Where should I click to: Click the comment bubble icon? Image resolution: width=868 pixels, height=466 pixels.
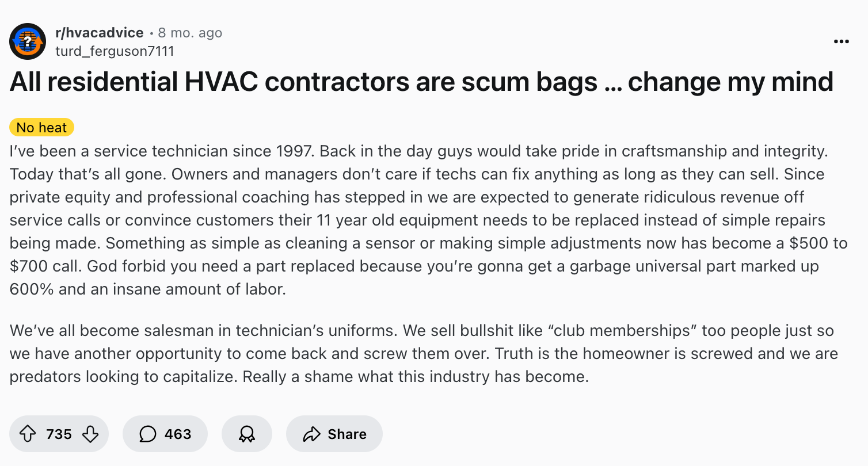[148, 434]
